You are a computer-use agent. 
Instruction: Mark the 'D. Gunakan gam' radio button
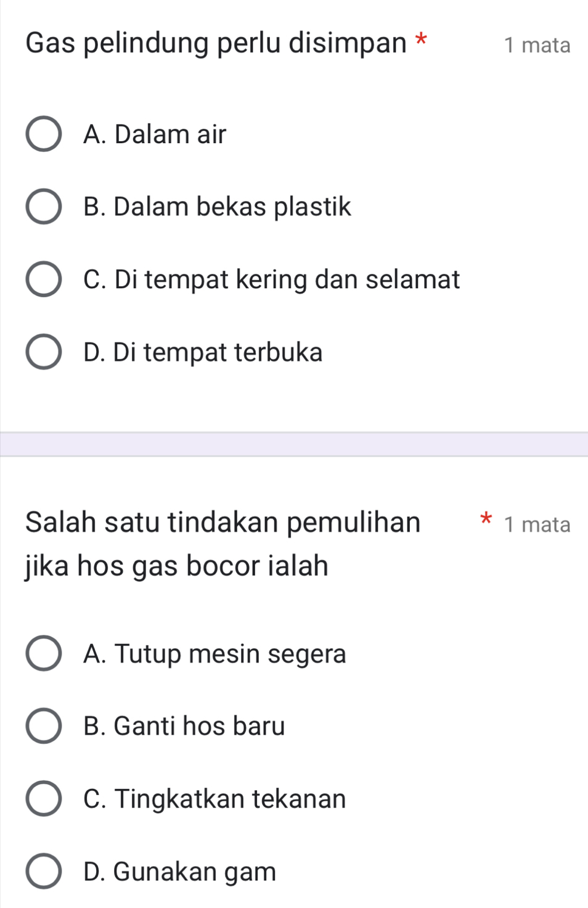point(43,872)
